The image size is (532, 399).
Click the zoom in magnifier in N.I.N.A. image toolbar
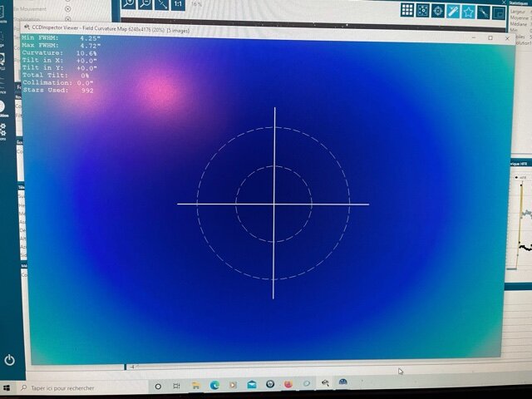click(129, 4)
